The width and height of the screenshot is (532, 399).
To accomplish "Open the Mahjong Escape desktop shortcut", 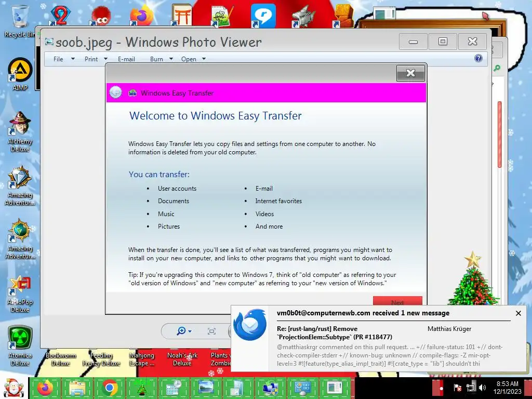I will (141, 359).
